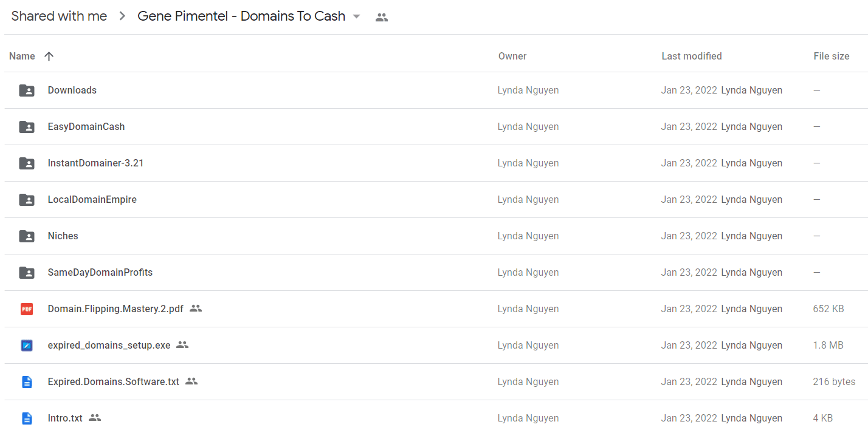Click the Intro.txt document icon

click(27, 418)
